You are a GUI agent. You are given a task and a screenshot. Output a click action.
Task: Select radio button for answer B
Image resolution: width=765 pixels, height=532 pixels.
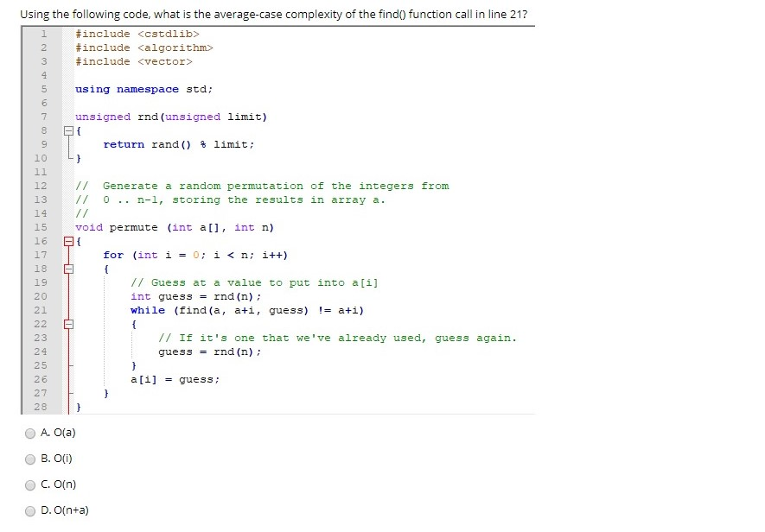(30, 459)
